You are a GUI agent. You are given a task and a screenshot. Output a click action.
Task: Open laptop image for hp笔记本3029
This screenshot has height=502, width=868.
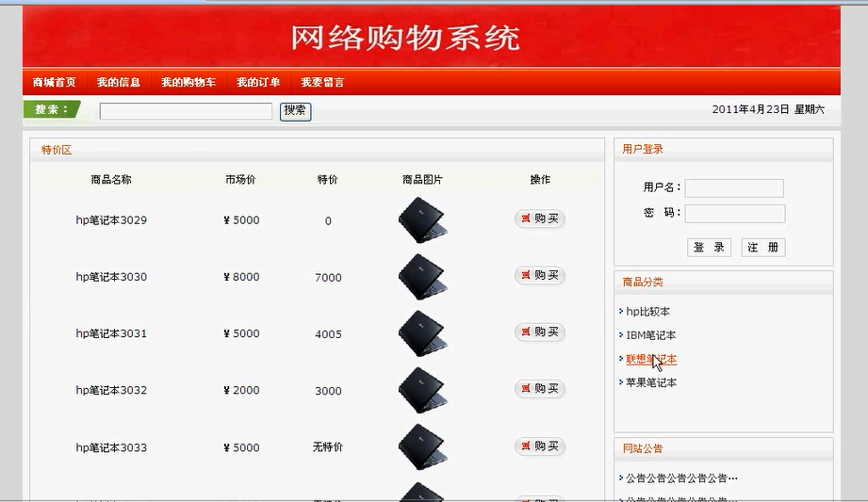tap(422, 220)
